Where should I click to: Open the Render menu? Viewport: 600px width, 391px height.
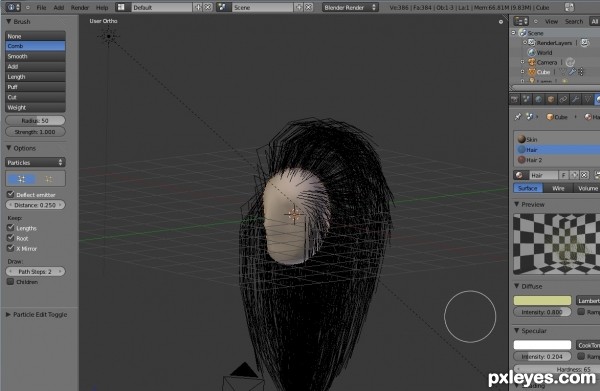point(80,7)
